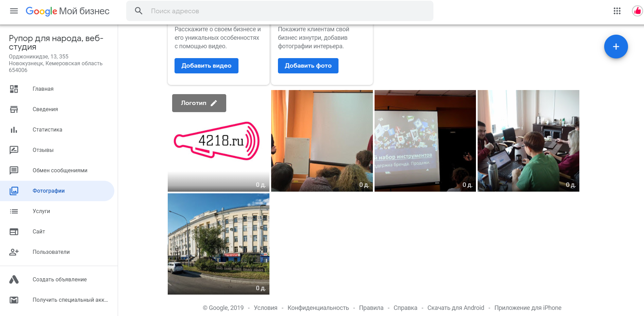
Task: Click the Статистика bar chart icon
Action: pyautogui.click(x=14, y=130)
